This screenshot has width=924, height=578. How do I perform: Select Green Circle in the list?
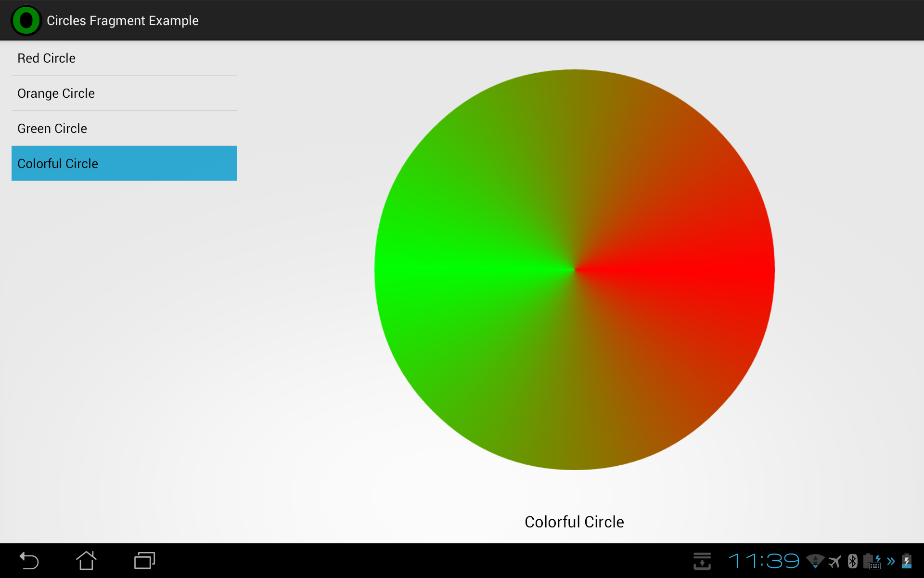[x=124, y=128]
